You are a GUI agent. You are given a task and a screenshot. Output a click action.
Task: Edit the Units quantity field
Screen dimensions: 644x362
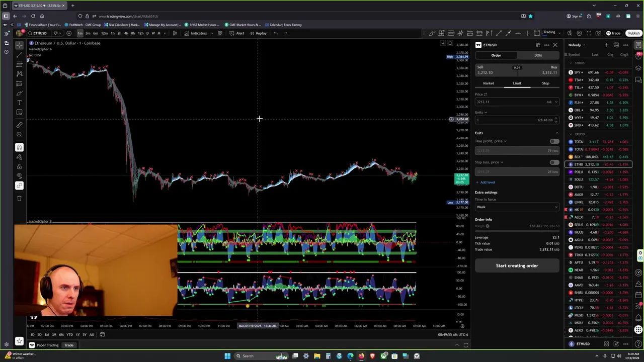point(517,120)
